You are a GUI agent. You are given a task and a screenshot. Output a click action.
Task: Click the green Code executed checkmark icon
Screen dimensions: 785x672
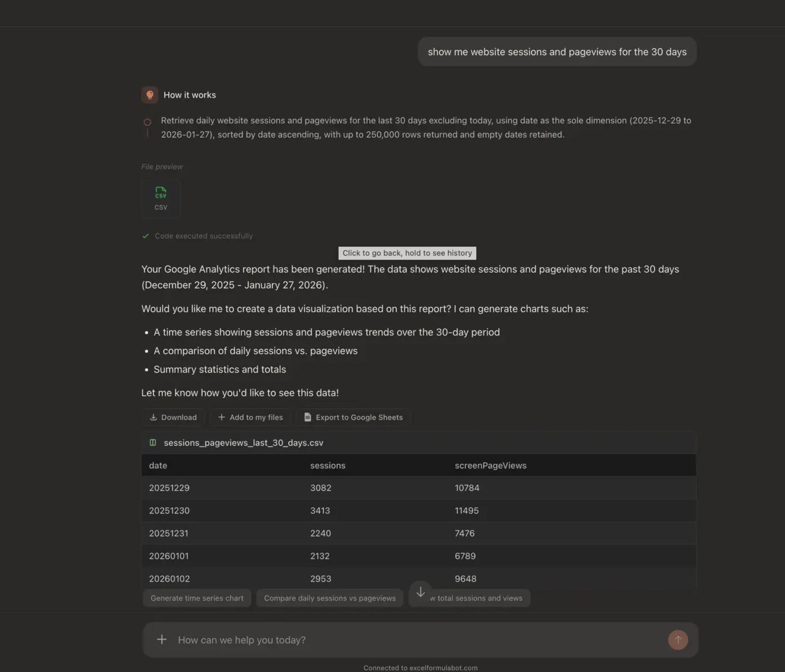pos(146,236)
